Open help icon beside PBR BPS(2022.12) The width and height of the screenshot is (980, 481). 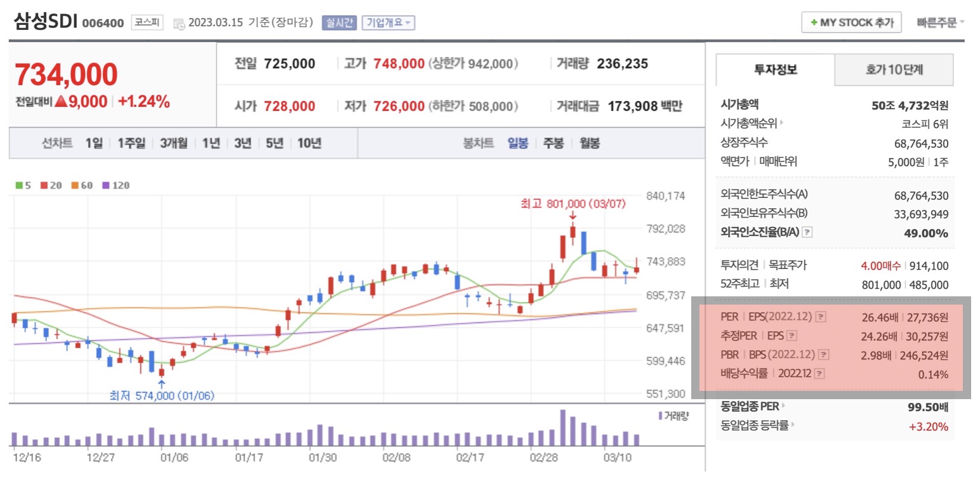[x=824, y=355]
